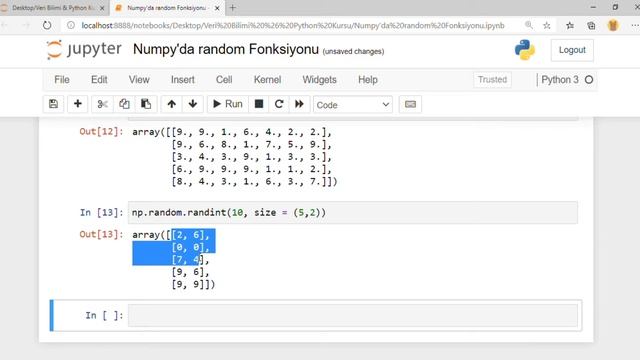Viewport: 640px width, 360px height.
Task: Paste cells below icon
Action: coord(146,104)
